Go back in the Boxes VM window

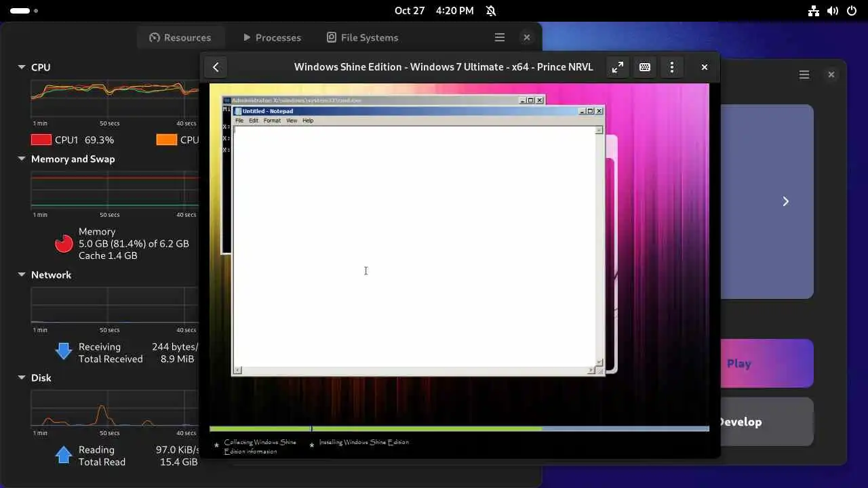pyautogui.click(x=216, y=67)
